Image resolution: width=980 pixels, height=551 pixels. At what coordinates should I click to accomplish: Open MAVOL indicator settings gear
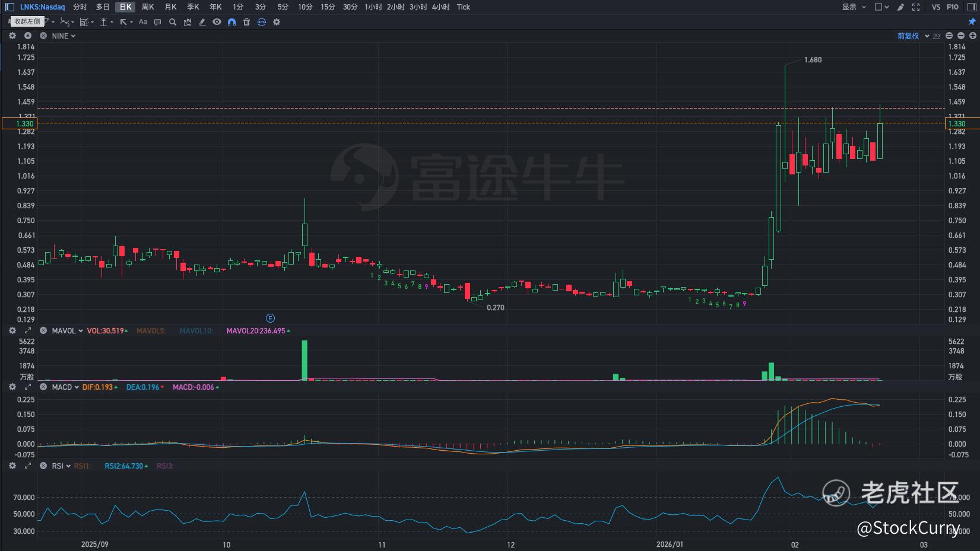pos(12,330)
